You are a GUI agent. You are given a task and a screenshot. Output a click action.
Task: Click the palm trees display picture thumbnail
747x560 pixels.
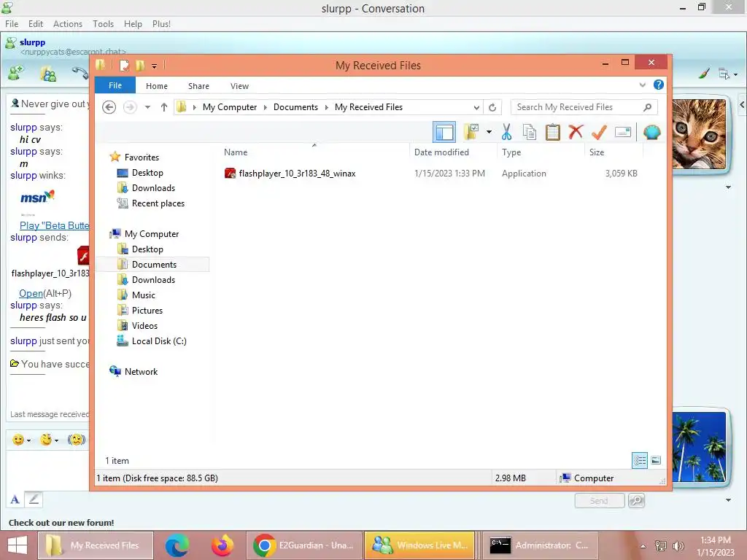point(699,447)
